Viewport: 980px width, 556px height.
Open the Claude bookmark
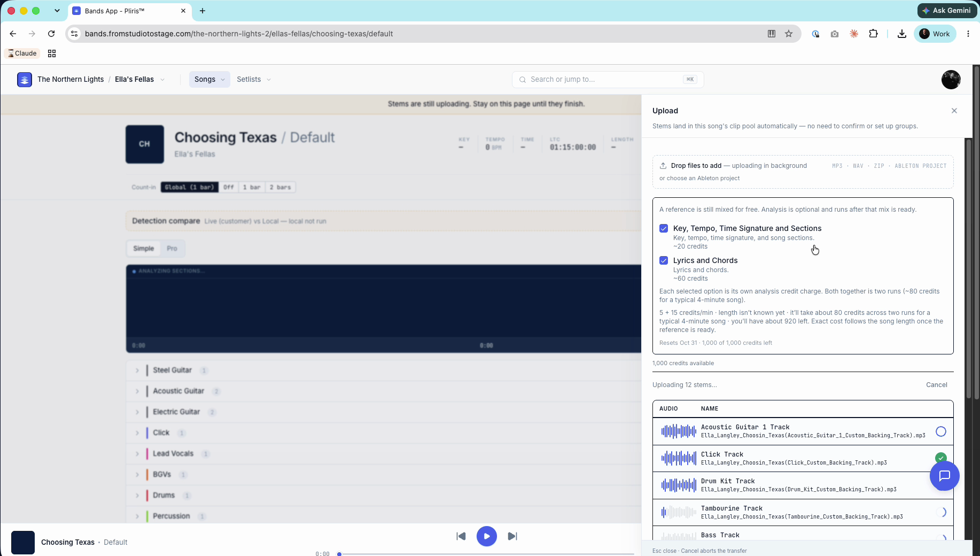tap(22, 53)
